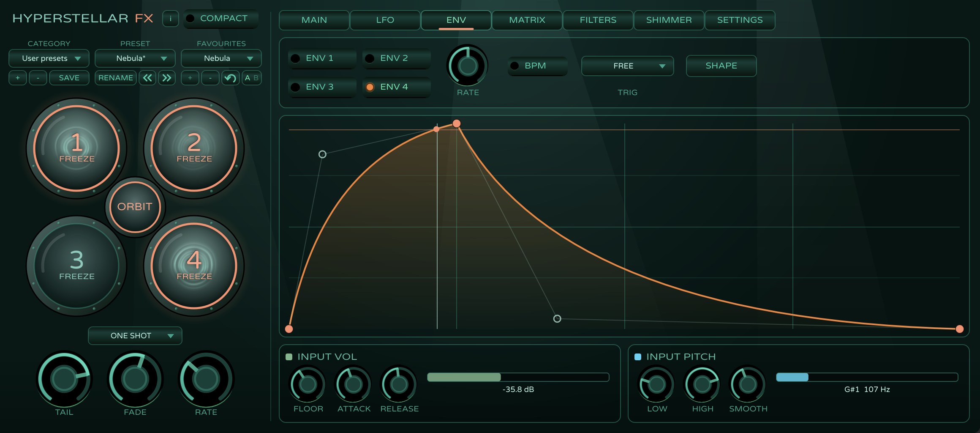Click the Freeze 3 orb
The height and width of the screenshot is (433, 980).
pos(76,266)
